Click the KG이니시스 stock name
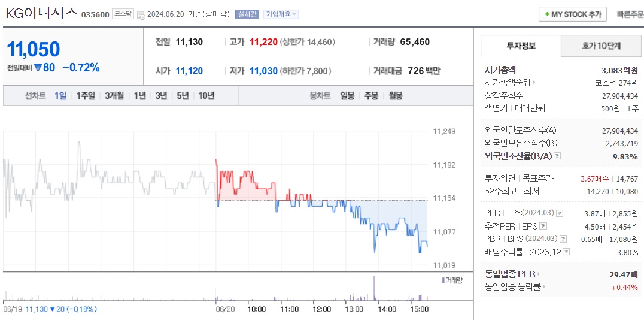 pos(41,13)
